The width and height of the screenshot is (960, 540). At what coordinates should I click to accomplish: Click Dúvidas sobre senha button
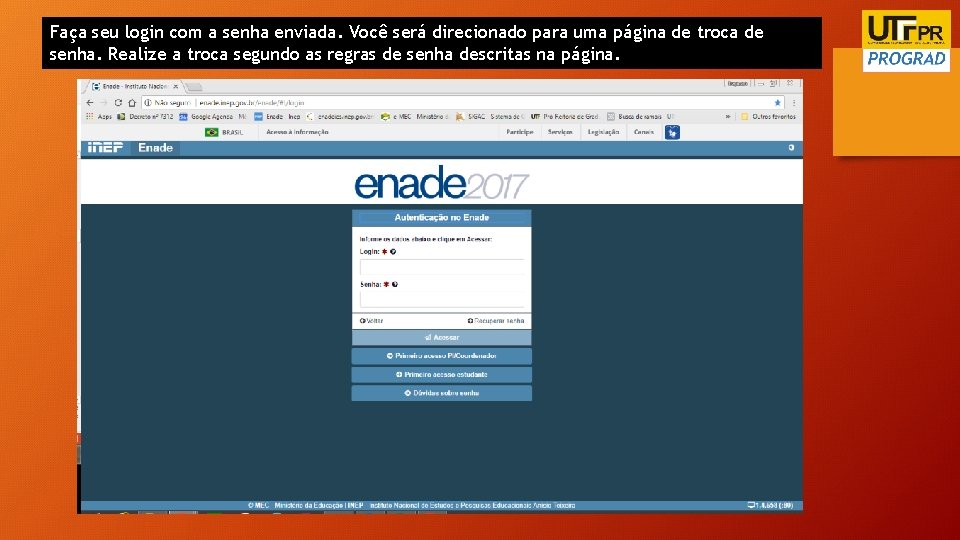[x=441, y=393]
